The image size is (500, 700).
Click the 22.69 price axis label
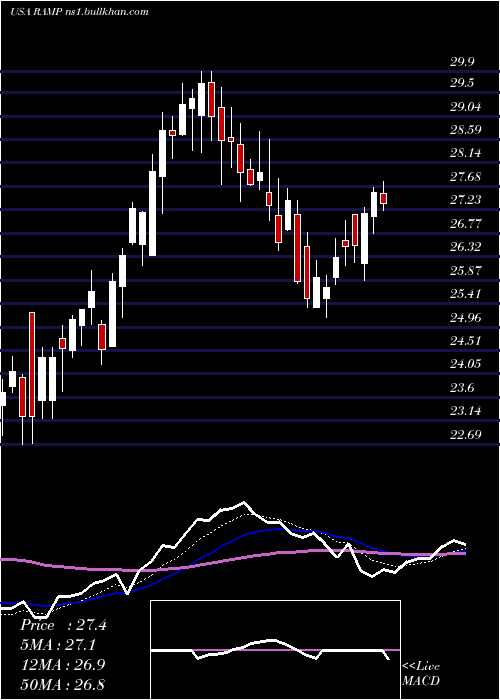[x=465, y=434]
